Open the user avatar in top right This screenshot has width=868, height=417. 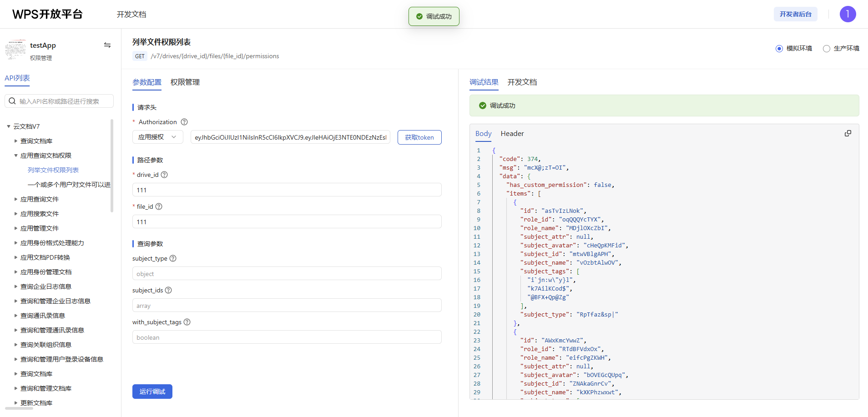(x=848, y=14)
